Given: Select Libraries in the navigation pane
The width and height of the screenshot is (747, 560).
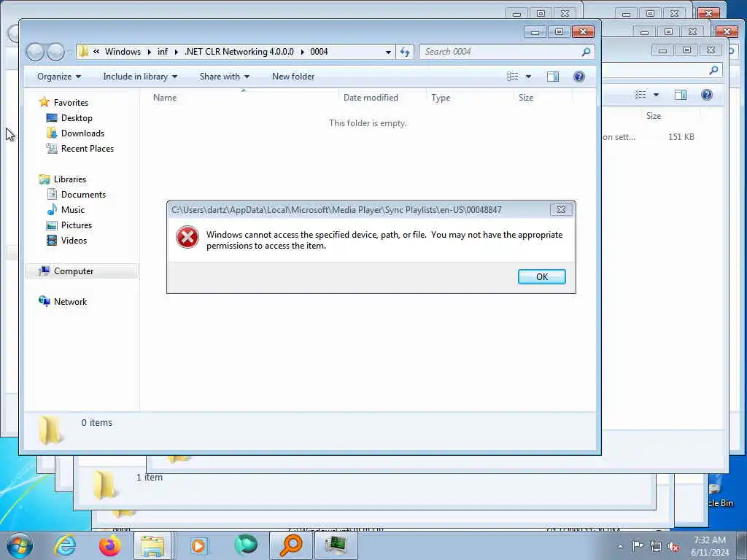Looking at the screenshot, I should click(x=69, y=179).
